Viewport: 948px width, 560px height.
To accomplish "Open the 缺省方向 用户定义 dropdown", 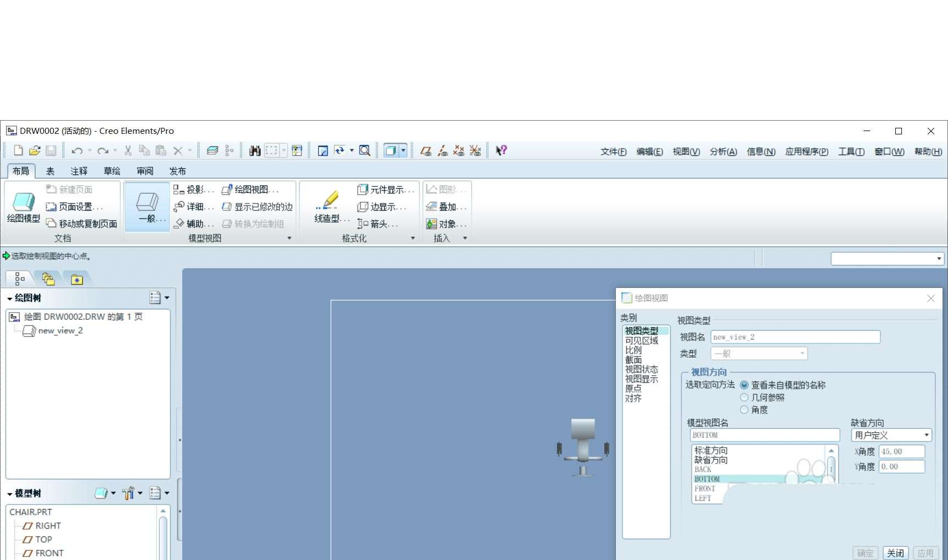I will pyautogui.click(x=891, y=435).
